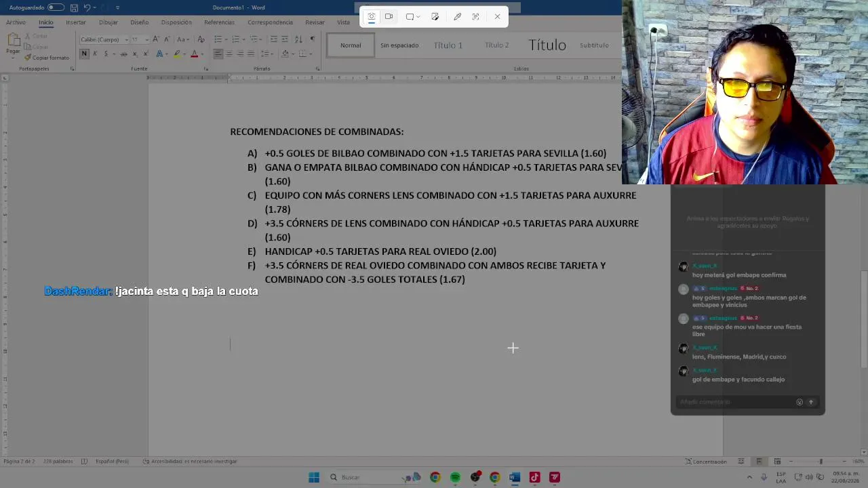Select the snip (camera) mode in Snipping Tool bar
868x488 pixels.
pos(371,17)
